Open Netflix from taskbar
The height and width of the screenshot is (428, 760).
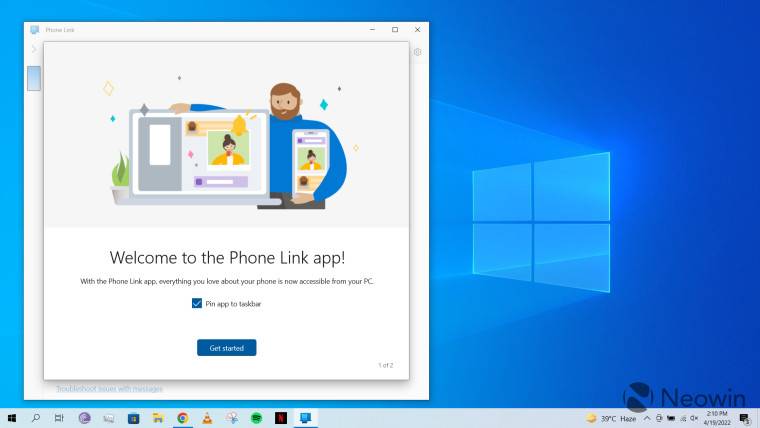coord(281,418)
